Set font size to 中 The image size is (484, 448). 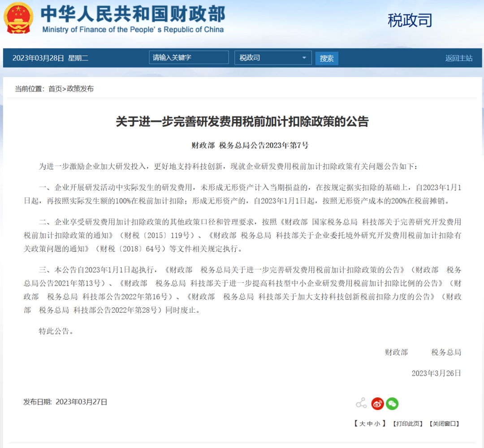(x=370, y=424)
